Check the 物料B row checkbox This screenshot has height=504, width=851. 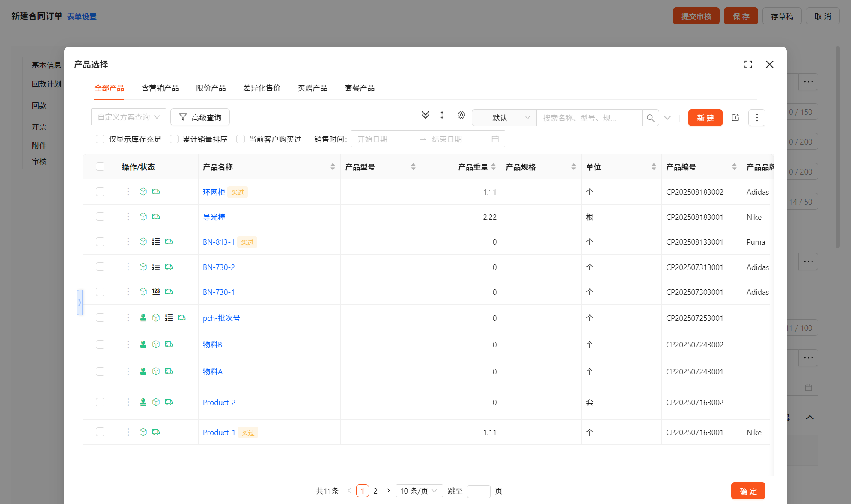(100, 344)
